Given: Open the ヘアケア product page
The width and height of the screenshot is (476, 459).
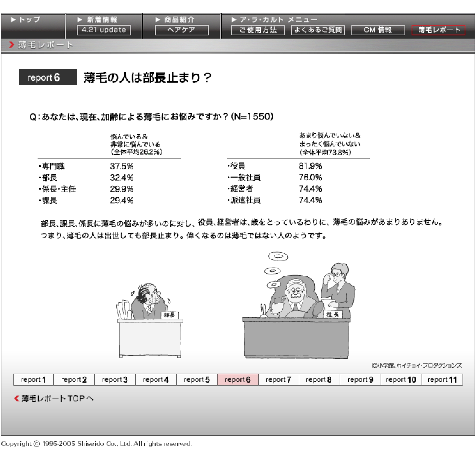Looking at the screenshot, I should point(181,30).
